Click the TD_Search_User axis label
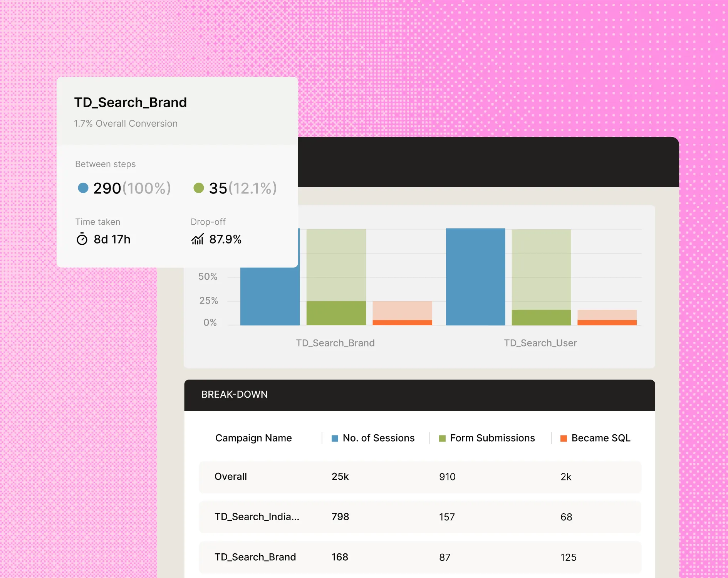Image resolution: width=728 pixels, height=578 pixels. point(540,343)
